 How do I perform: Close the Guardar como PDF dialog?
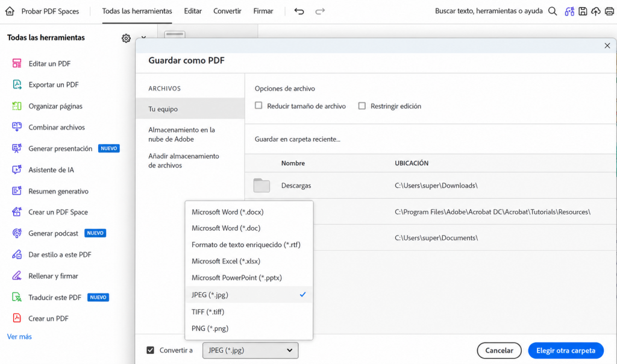point(607,46)
